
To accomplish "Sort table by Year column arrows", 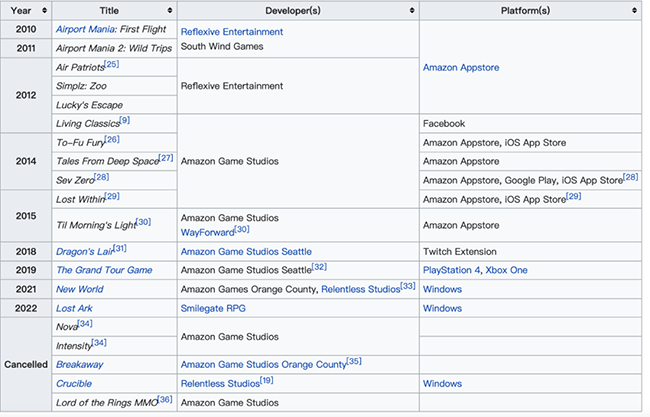I will pyautogui.click(x=44, y=10).
